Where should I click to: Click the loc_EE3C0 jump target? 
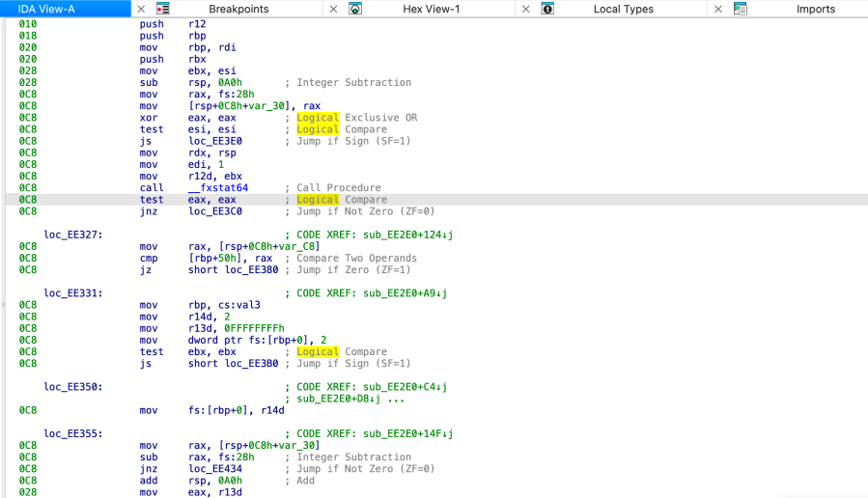pyautogui.click(x=215, y=211)
